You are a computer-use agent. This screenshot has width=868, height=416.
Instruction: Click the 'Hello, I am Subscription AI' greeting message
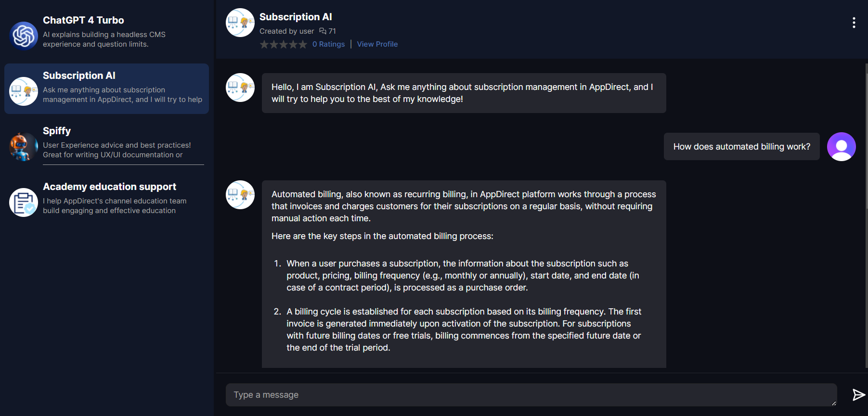(464, 93)
